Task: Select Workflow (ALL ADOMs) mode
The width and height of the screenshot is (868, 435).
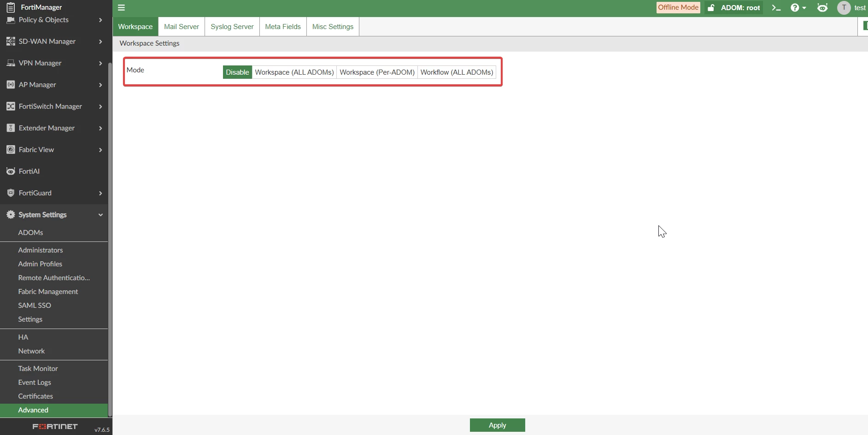Action: tap(457, 72)
